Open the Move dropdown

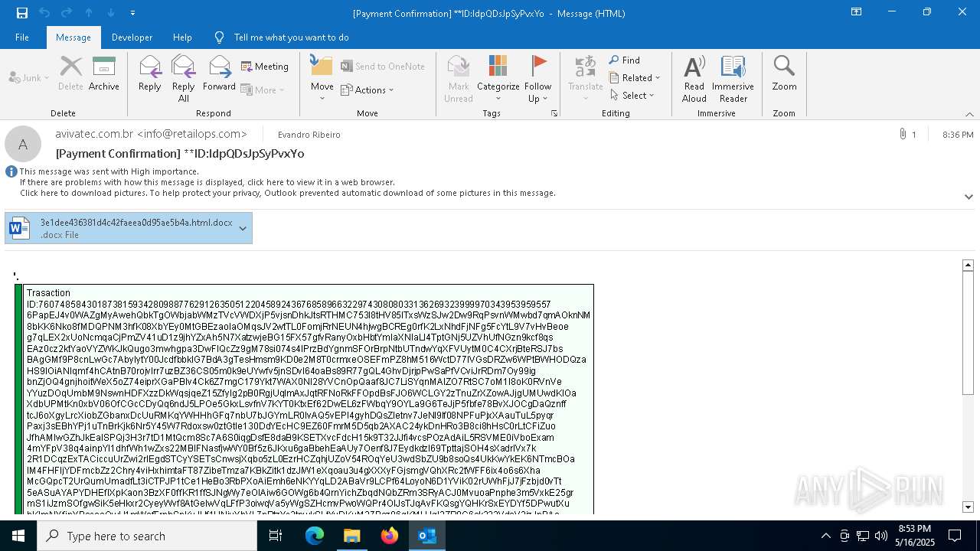pos(322,79)
